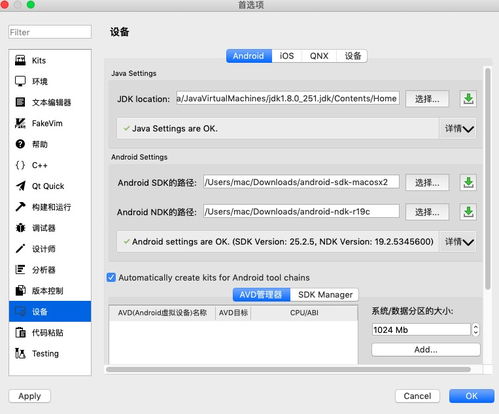Click into the Filter search field
The height and width of the screenshot is (414, 499).
coord(50,32)
